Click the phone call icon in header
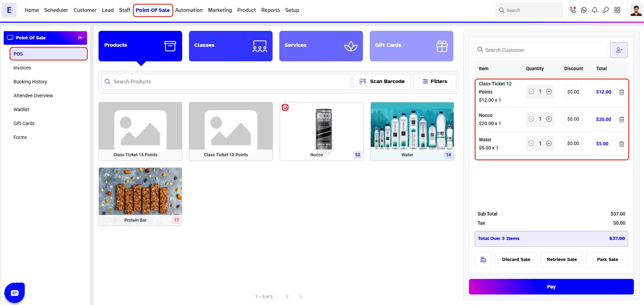Screen dimensions: 644x305 click(572, 10)
